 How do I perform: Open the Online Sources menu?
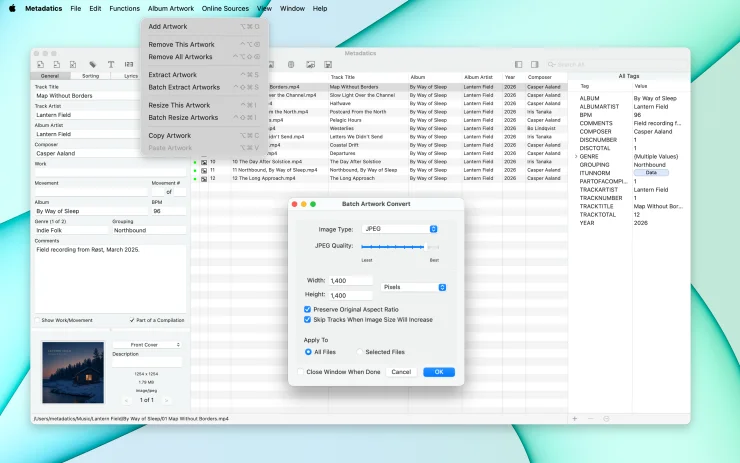(x=225, y=8)
